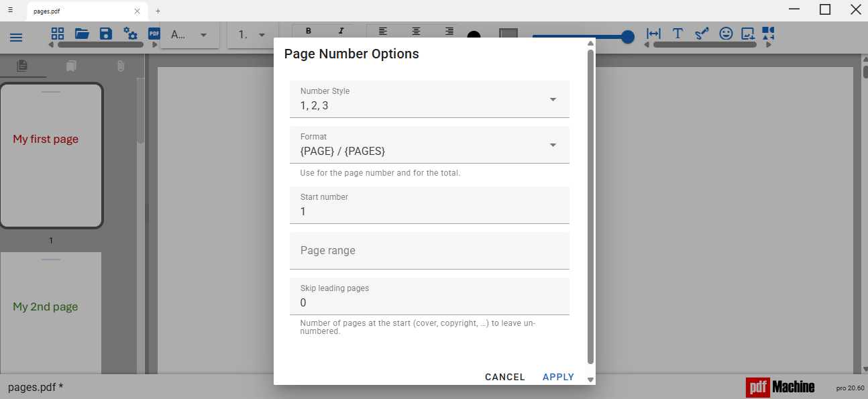Save document with the floppy disk icon
Image resolution: width=868 pixels, height=399 pixels.
click(106, 34)
